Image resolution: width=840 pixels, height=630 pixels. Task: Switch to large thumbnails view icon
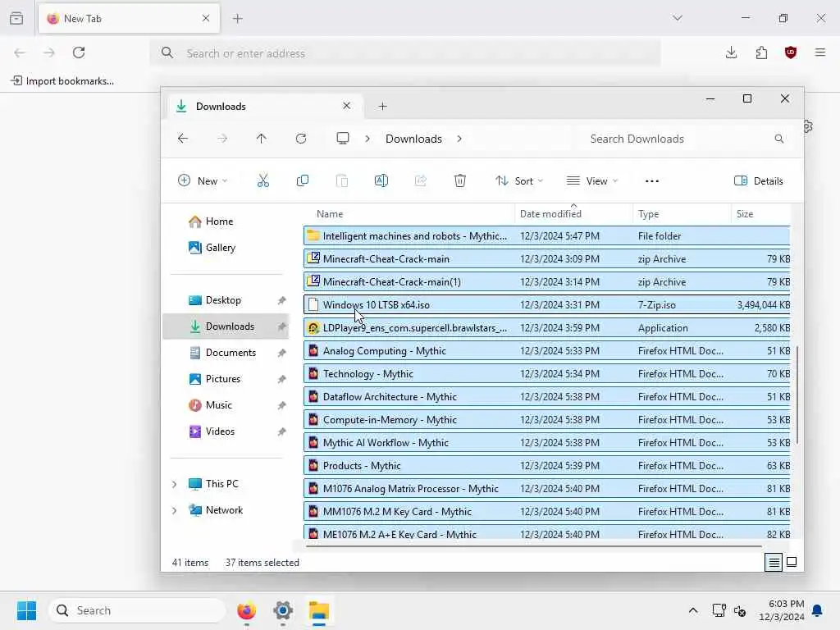point(792,563)
